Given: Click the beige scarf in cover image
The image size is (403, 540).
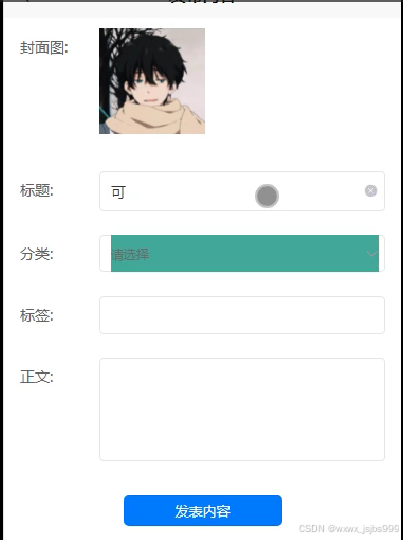Looking at the screenshot, I should coord(155,117).
